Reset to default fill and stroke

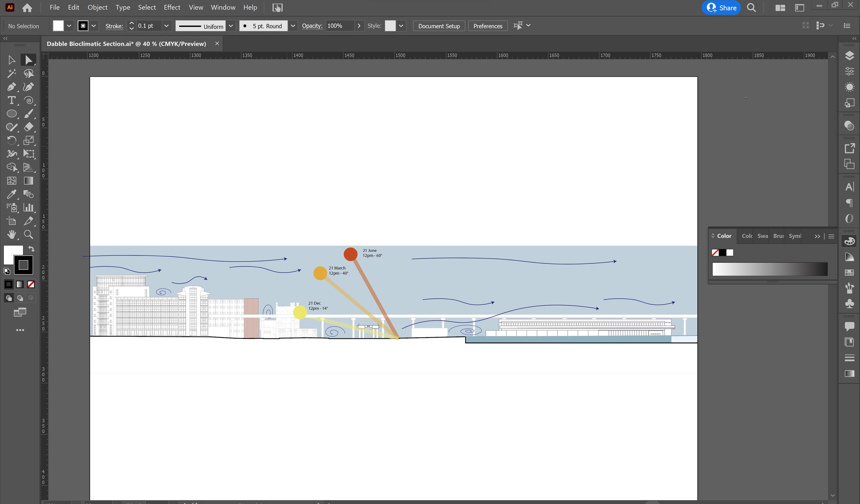click(7, 271)
